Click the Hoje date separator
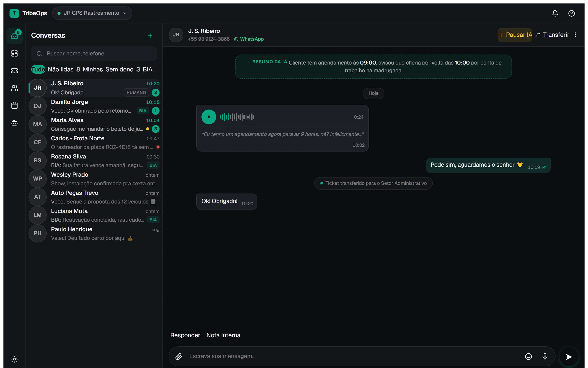This screenshot has width=588, height=368. (x=373, y=93)
